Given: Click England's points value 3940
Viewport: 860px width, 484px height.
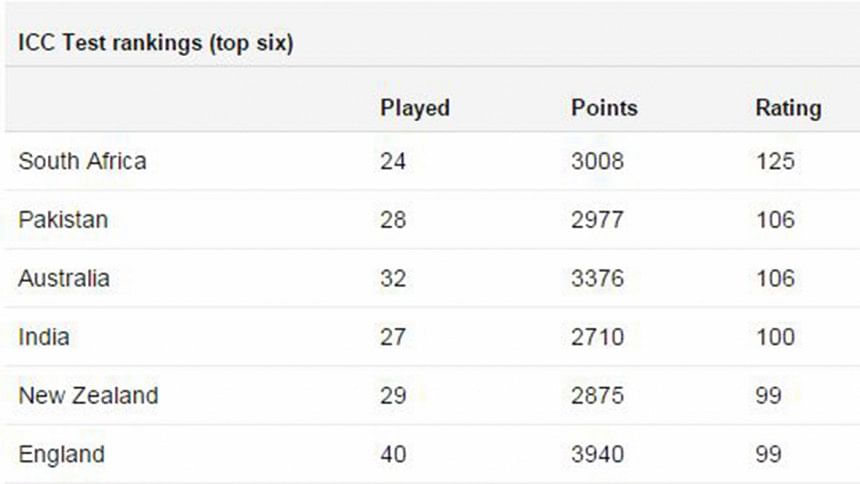Looking at the screenshot, I should (x=597, y=455).
